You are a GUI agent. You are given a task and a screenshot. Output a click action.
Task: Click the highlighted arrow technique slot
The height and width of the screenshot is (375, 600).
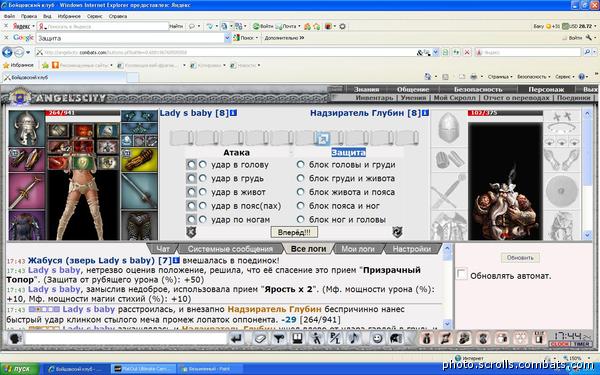click(x=322, y=138)
